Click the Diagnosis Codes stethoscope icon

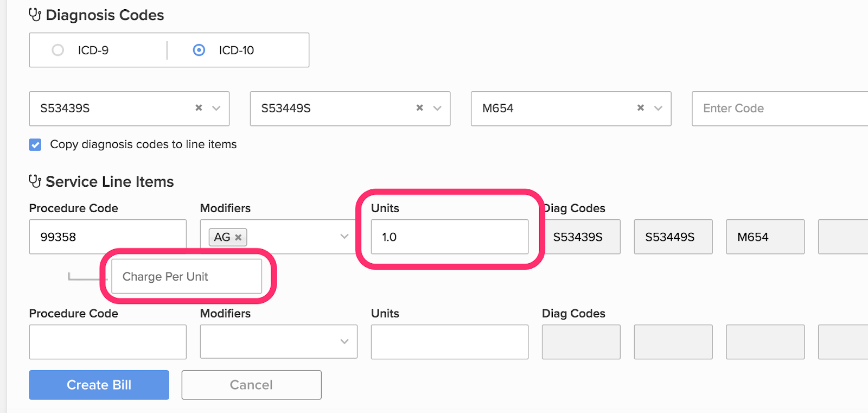click(35, 15)
